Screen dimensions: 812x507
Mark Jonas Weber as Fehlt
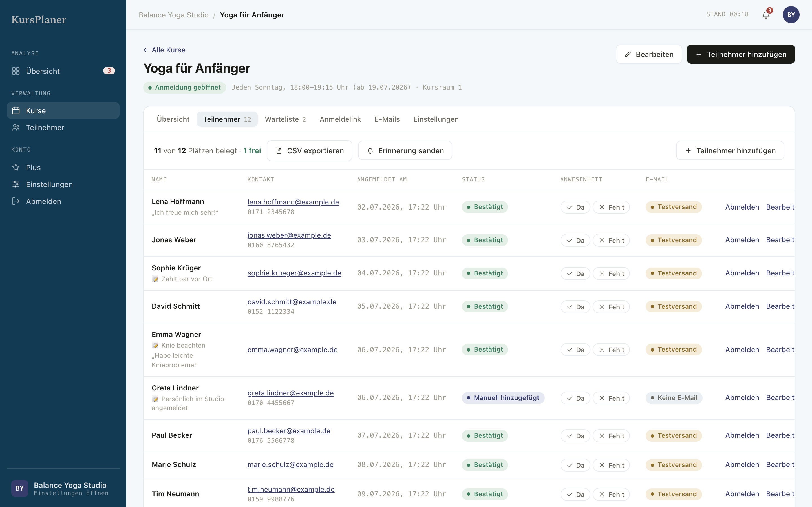(611, 241)
